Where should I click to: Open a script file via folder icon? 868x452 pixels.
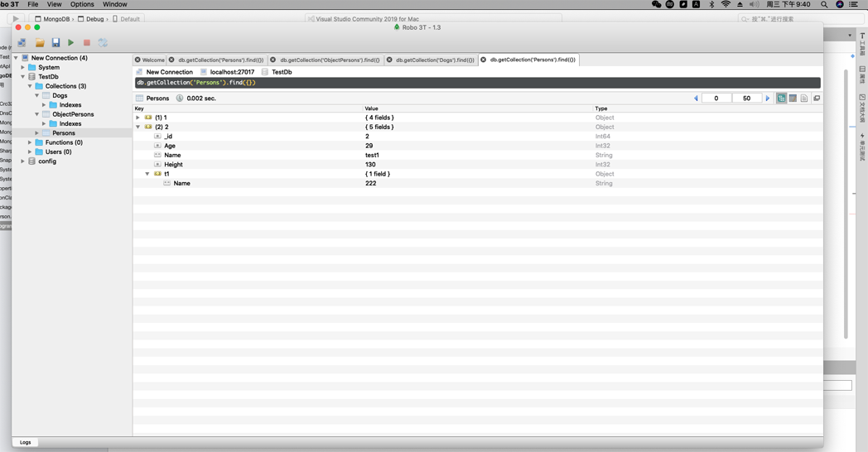(x=40, y=42)
